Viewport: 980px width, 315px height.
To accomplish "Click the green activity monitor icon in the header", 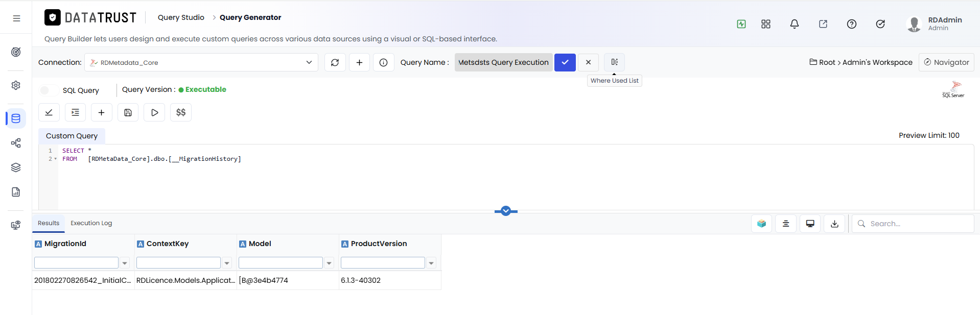I will pos(741,24).
